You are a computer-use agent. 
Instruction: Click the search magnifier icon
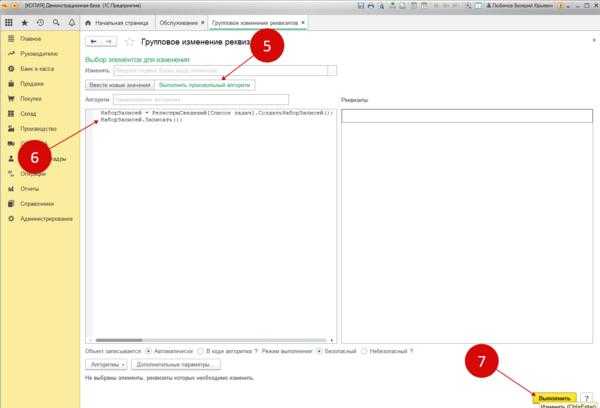point(56,23)
